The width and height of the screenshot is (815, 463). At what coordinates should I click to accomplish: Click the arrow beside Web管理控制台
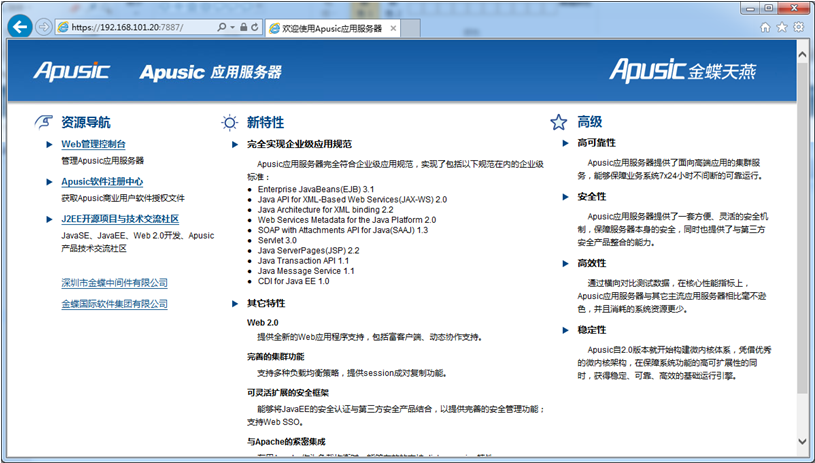(49, 144)
